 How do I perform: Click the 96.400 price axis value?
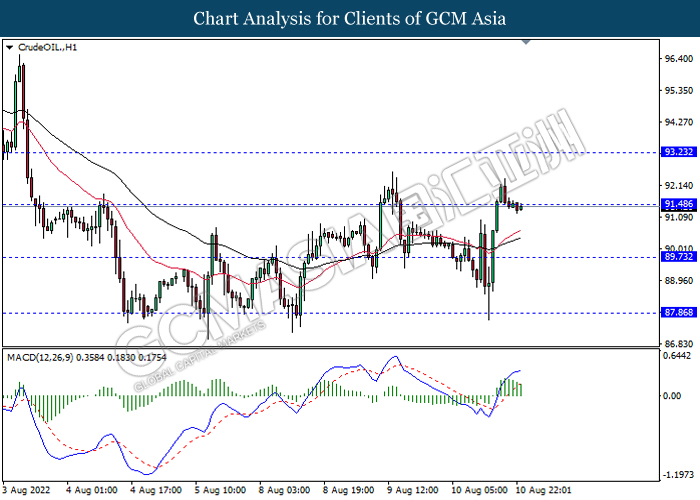679,59
